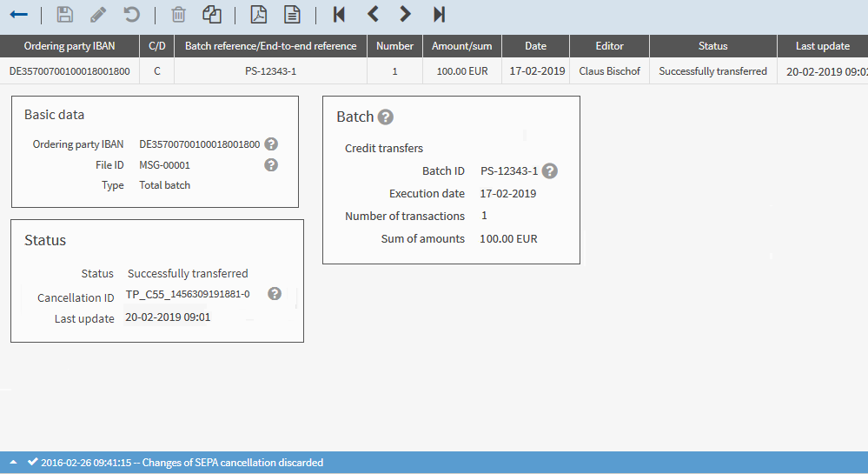This screenshot has height=474, width=868.
Task: Click the copy/duplicate icon
Action: 212,15
